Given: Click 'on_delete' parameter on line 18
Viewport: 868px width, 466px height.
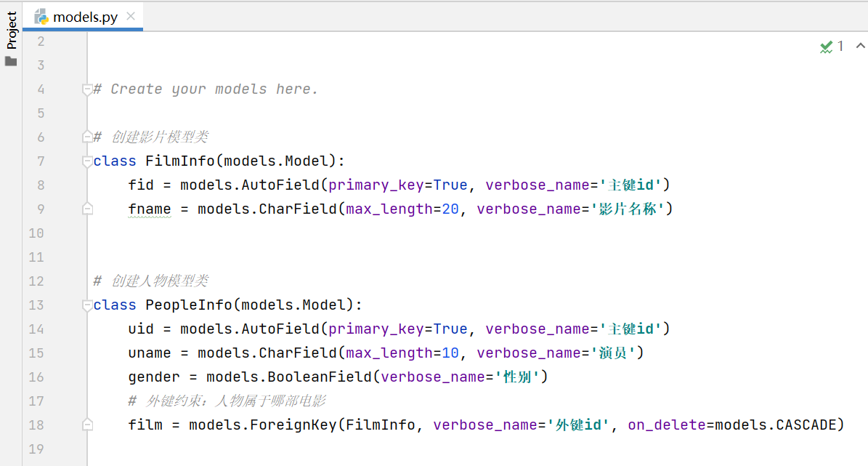Looking at the screenshot, I should pos(667,425).
